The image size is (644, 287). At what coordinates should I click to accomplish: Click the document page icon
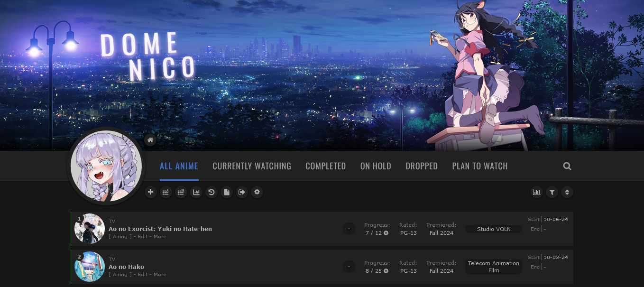click(226, 192)
